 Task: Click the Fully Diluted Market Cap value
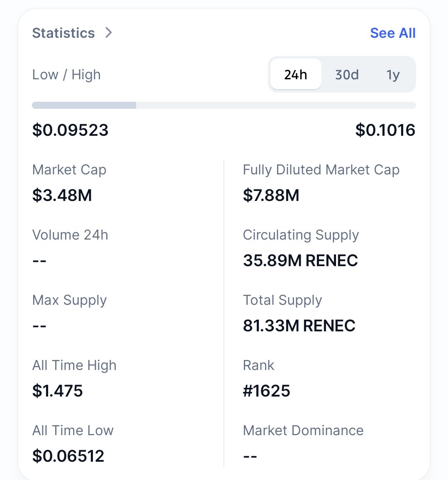click(x=271, y=195)
